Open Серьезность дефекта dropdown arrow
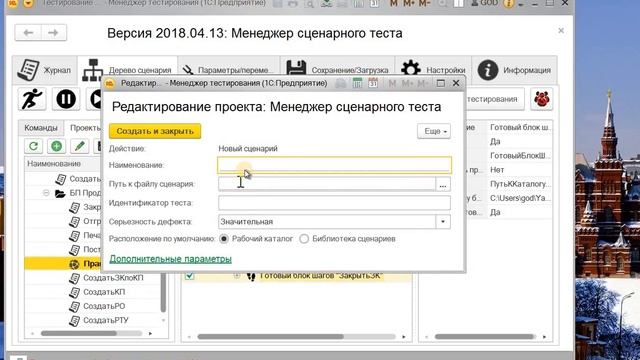The image size is (640, 360). [443, 222]
